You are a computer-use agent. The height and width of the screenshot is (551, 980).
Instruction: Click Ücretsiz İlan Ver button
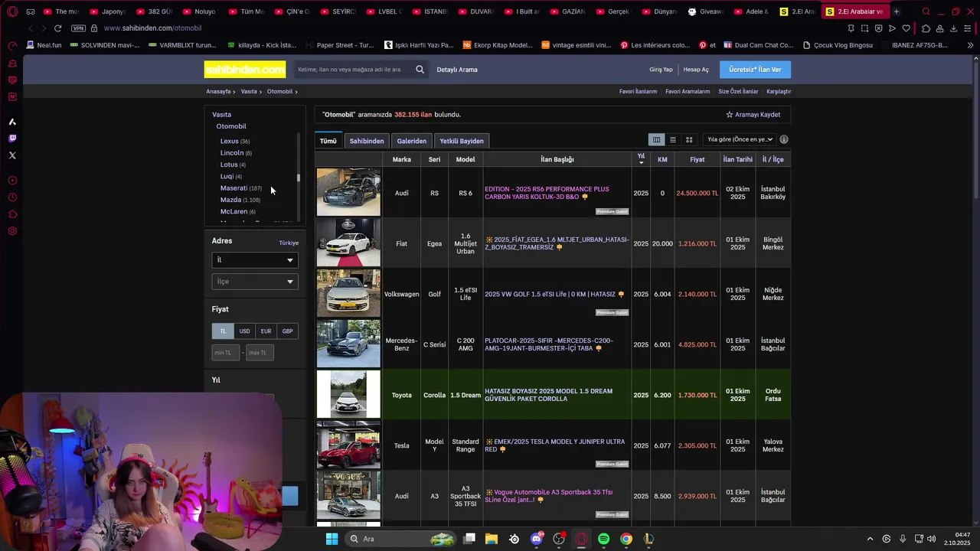click(755, 70)
